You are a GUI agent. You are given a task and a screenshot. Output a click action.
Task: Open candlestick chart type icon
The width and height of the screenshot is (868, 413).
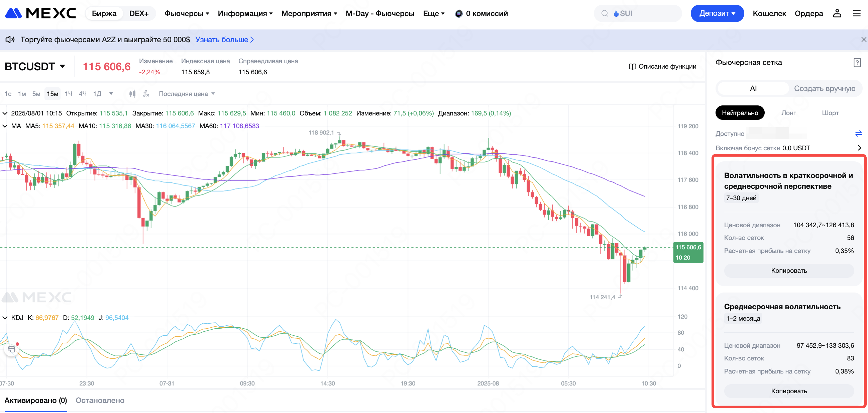click(132, 94)
